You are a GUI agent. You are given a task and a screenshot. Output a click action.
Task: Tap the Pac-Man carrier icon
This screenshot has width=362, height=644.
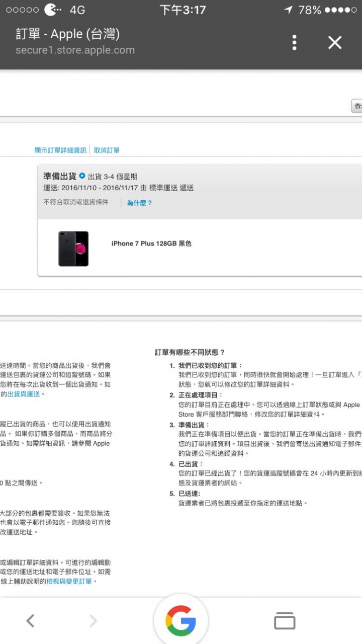point(53,10)
